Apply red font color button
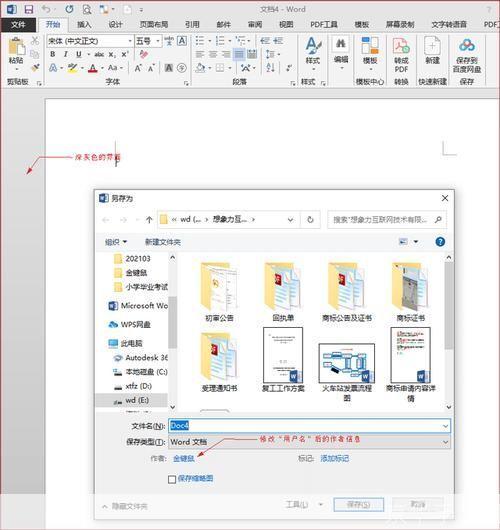This screenshot has width=500, height=530. 93,68
